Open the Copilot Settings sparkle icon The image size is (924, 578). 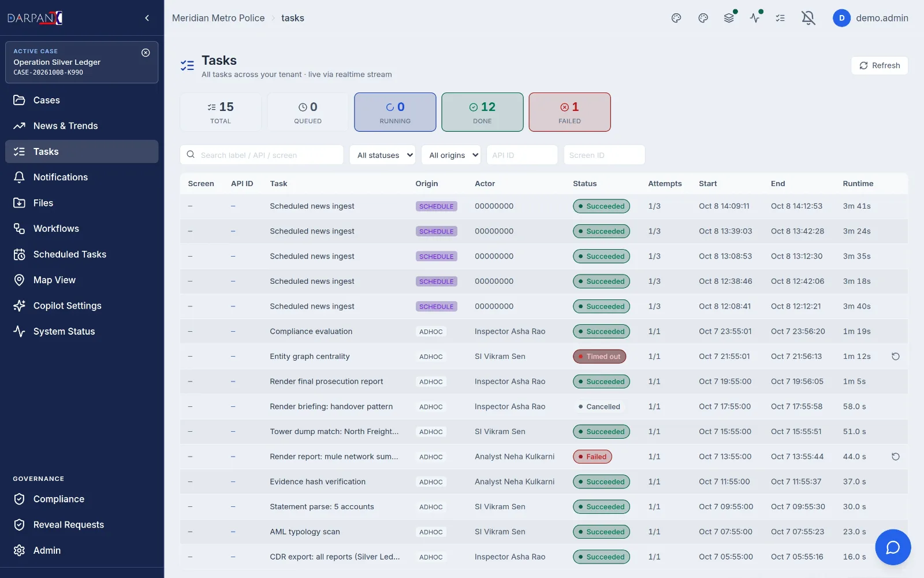tap(19, 306)
